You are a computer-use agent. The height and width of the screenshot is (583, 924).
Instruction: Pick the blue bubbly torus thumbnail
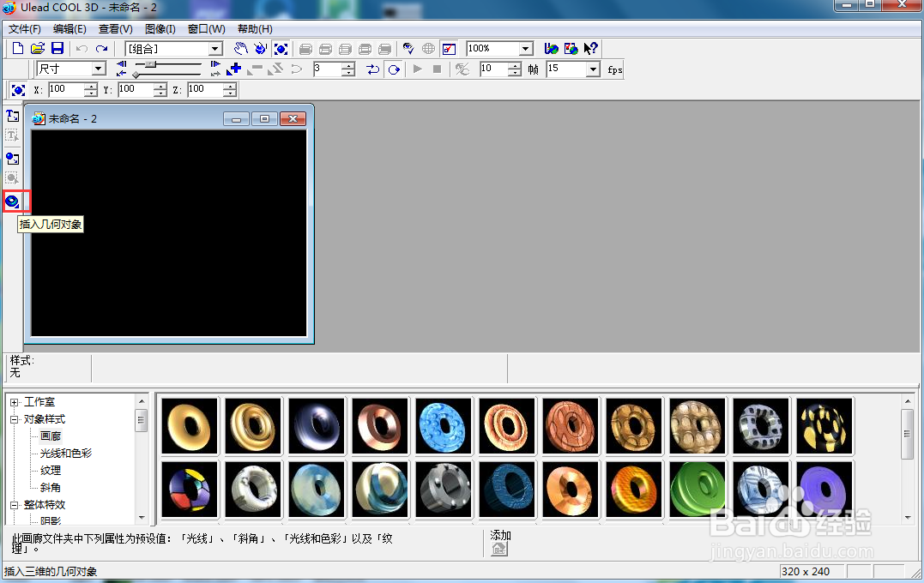coord(444,426)
